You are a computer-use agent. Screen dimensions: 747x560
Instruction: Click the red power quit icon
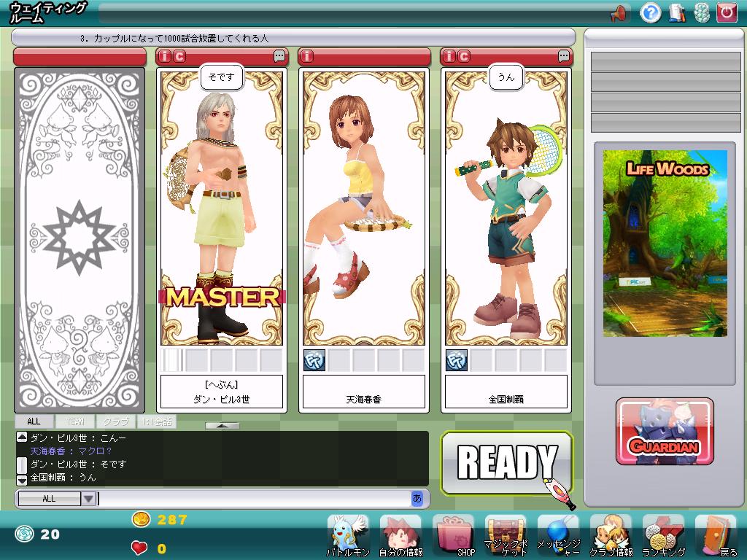[x=726, y=12]
